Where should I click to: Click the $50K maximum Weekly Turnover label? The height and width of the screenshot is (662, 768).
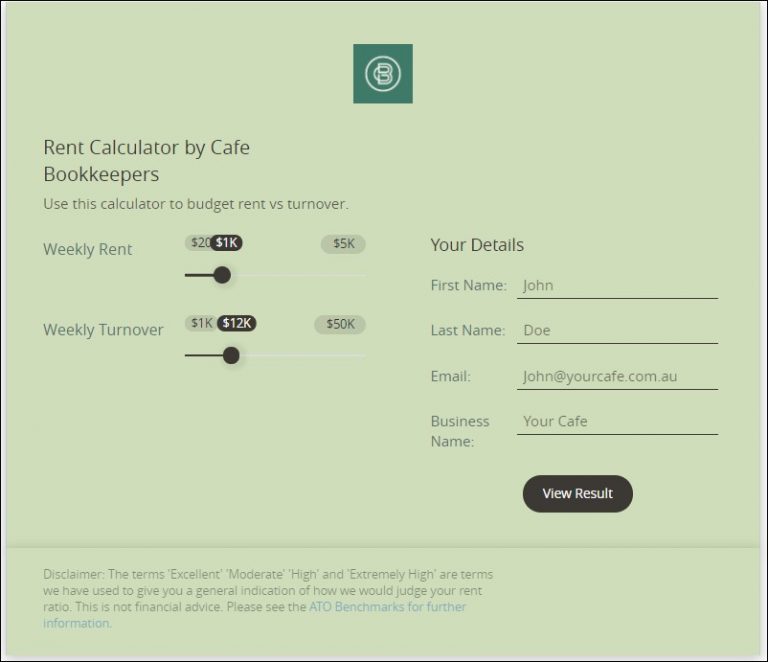click(x=340, y=324)
